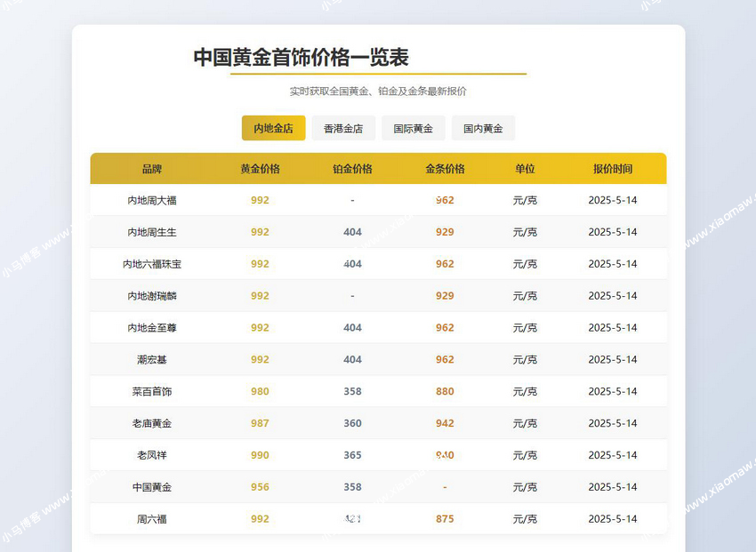The height and width of the screenshot is (552, 756).
Task: Click date 2025-5-14 in 内地周大福 row
Action: click(613, 200)
